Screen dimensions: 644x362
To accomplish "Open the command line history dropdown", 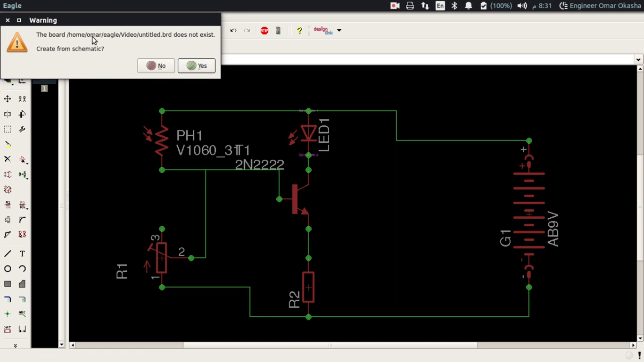I will click(x=639, y=59).
